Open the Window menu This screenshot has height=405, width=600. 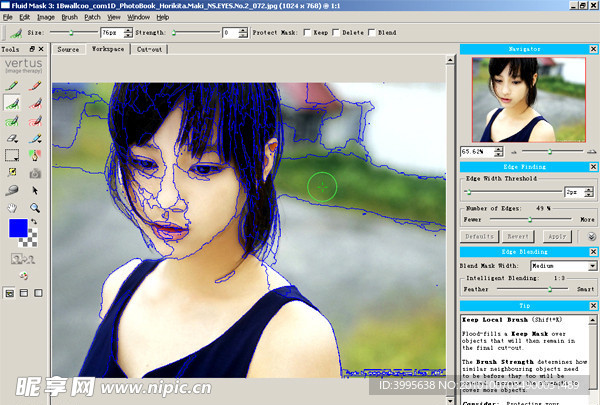[x=139, y=17]
